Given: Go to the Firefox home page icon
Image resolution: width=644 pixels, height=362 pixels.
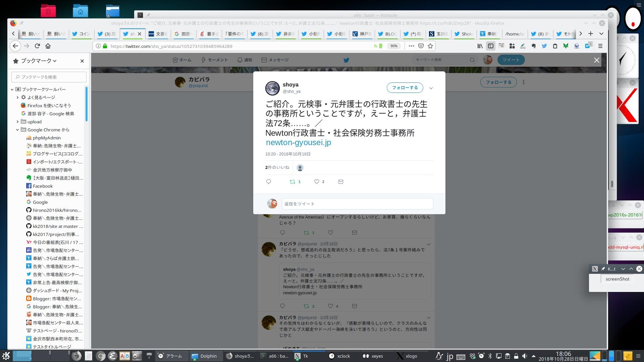Looking at the screenshot, I should tap(48, 46).
